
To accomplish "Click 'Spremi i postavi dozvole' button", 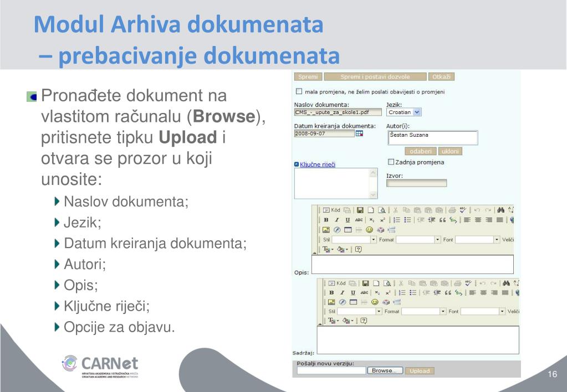I will coord(375,76).
